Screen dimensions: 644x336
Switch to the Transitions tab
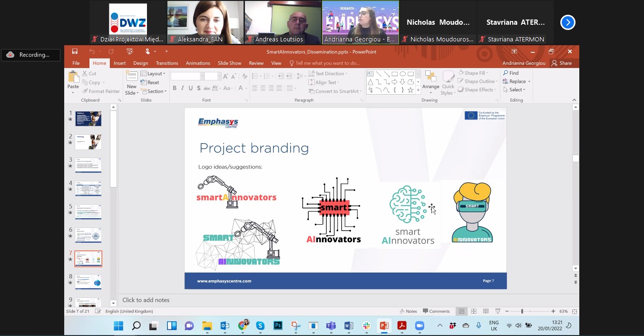click(x=167, y=63)
